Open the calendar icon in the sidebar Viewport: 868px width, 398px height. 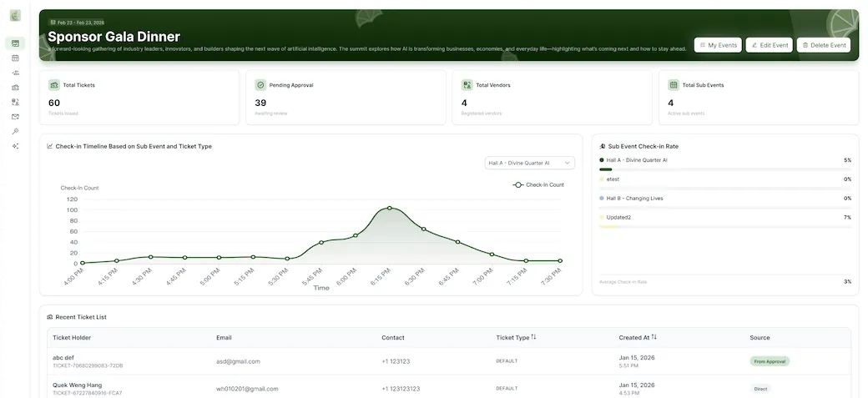pyautogui.click(x=15, y=58)
